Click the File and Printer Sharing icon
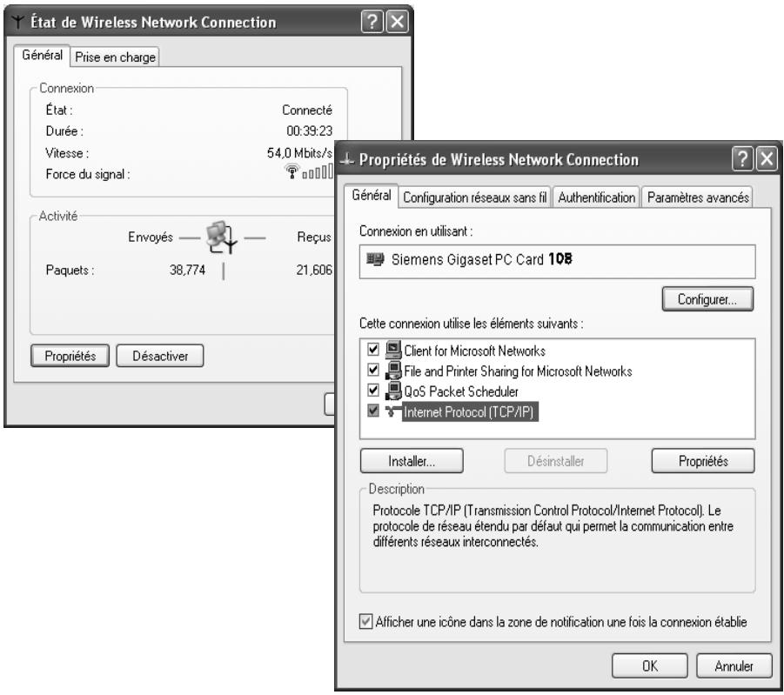 click(393, 371)
